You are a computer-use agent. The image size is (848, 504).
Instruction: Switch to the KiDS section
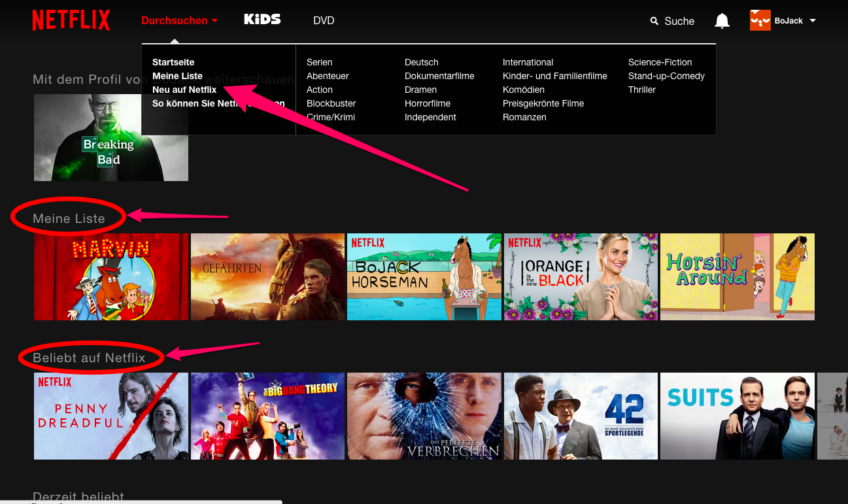(262, 20)
